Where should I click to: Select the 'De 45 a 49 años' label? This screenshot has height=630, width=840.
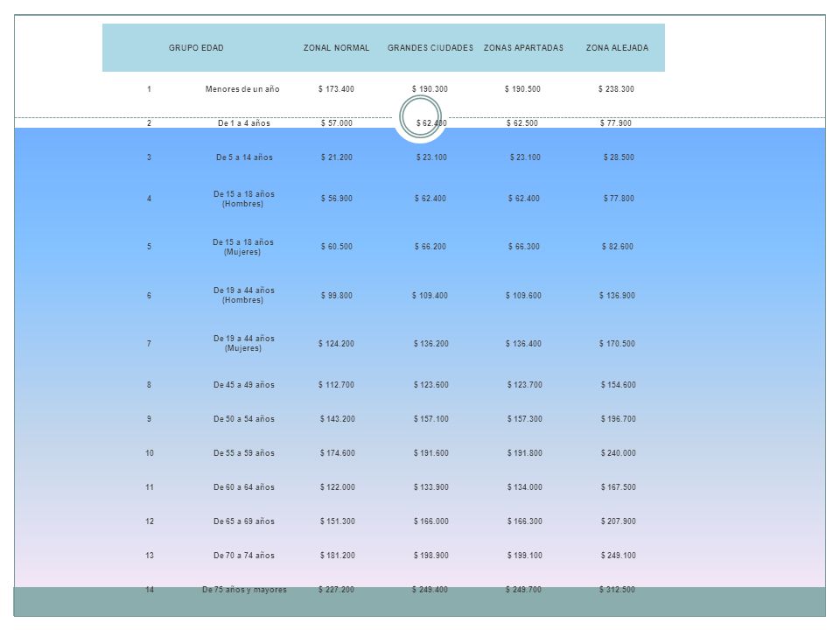point(244,385)
